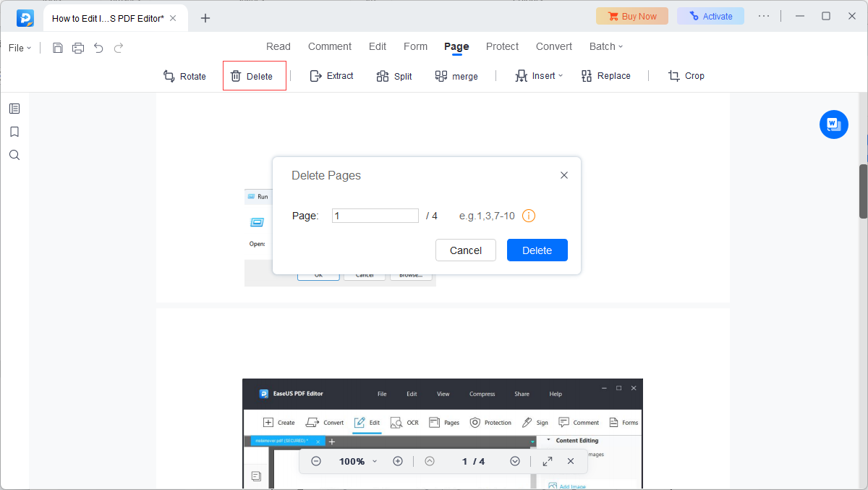868x490 pixels.
Task: Select the Split document tool
Action: [394, 76]
